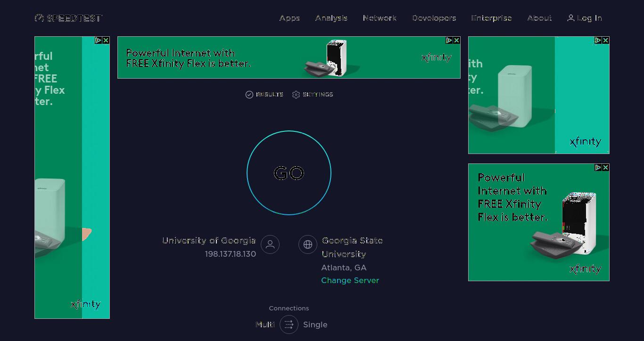This screenshot has height=341, width=644.
Task: Click the user icon beside Log In
Action: pos(570,18)
